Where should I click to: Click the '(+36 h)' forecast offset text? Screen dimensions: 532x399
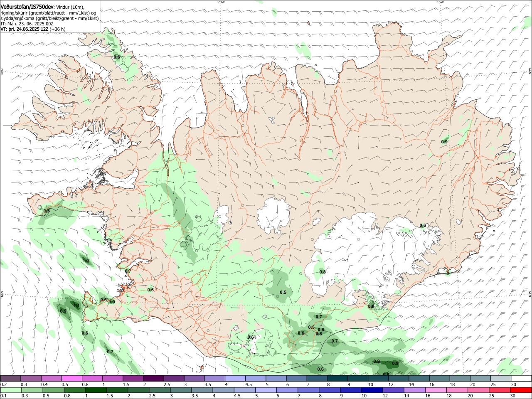click(x=57, y=29)
